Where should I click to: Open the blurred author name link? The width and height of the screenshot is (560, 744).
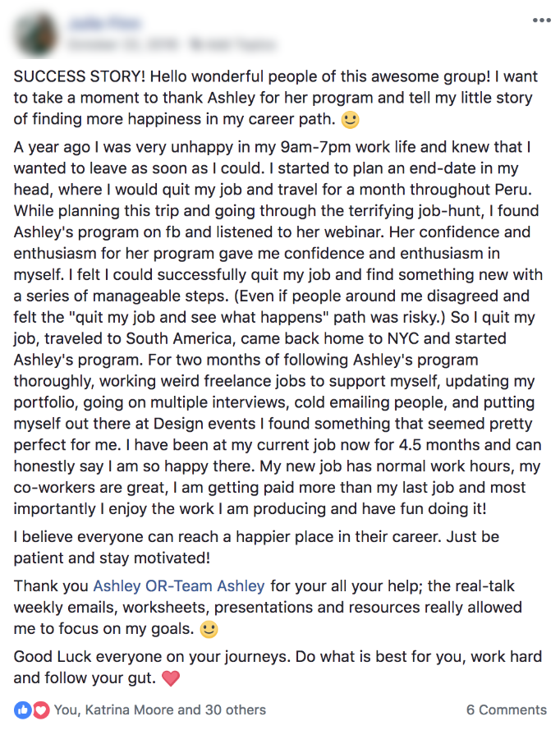click(104, 23)
